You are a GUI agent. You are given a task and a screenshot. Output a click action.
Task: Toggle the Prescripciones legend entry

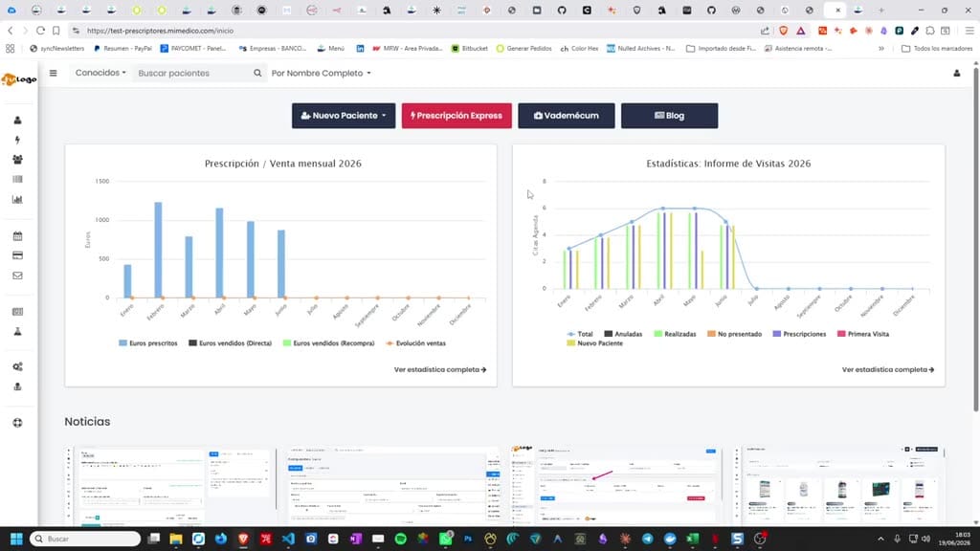tap(799, 334)
